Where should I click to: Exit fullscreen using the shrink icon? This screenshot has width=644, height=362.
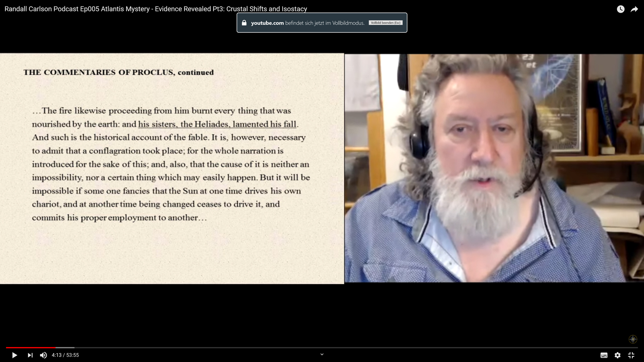pyautogui.click(x=631, y=355)
